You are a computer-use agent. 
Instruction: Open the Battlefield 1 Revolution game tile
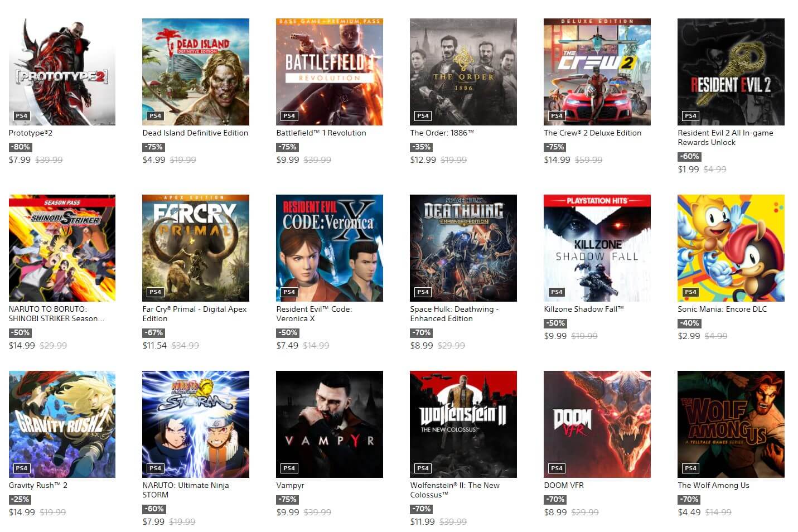pyautogui.click(x=330, y=72)
